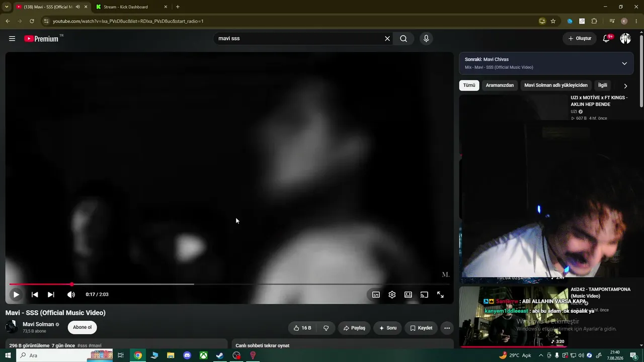Cast the video to a TV
This screenshot has height=362, width=644.
tap(424, 295)
